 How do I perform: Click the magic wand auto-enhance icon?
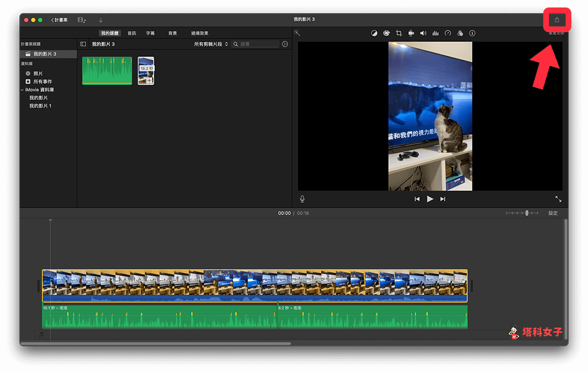coord(297,33)
